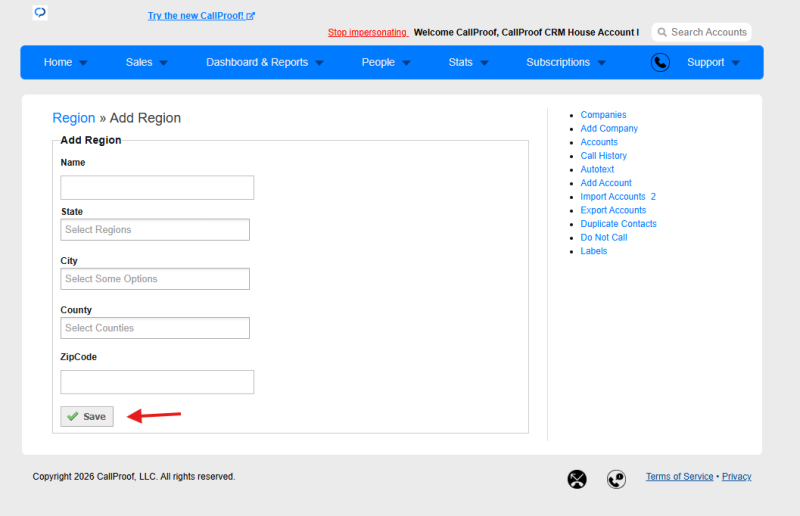800x516 pixels.
Task: Open the State Select Regions dropdown
Action: pos(155,230)
